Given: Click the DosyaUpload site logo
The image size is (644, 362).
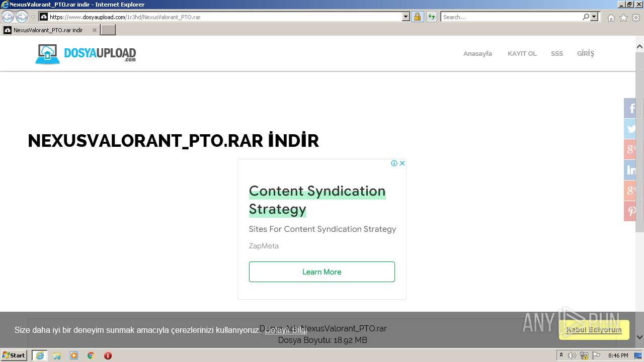Looking at the screenshot, I should [x=86, y=54].
